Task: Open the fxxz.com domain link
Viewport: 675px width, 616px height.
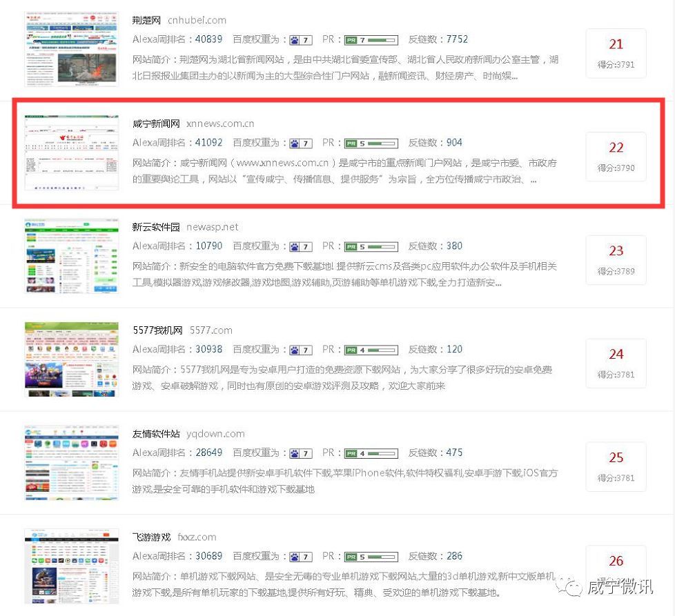Action: [197, 537]
